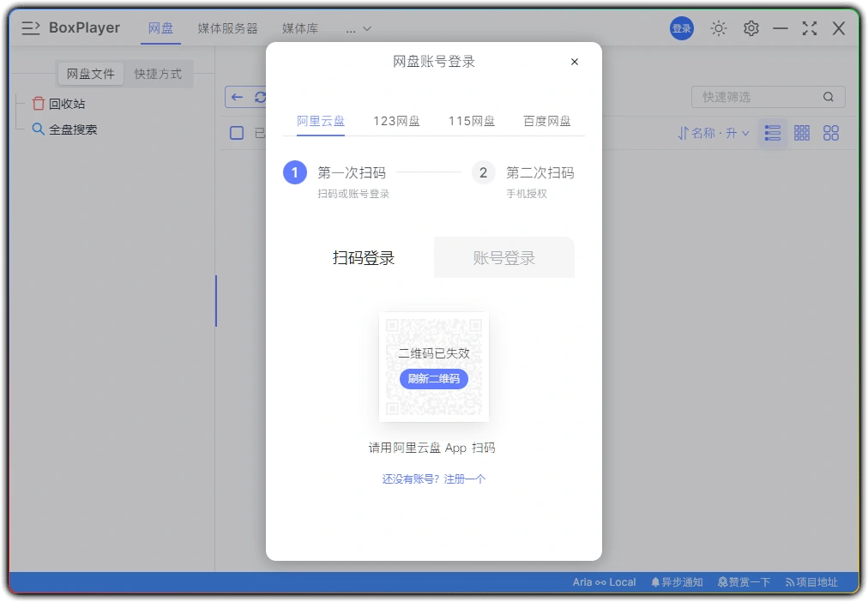This screenshot has width=868, height=602.
Task: Close the 网盘账号登录 dialog
Action: click(x=574, y=62)
